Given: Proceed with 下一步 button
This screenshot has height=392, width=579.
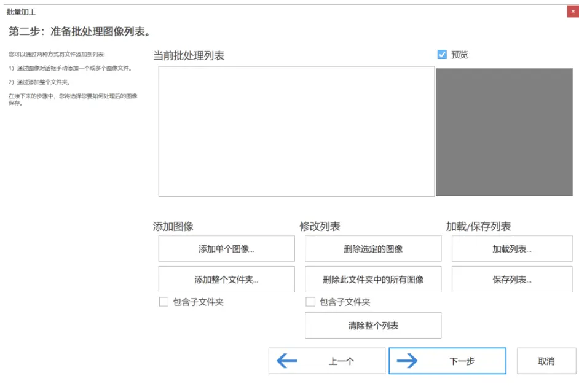Looking at the screenshot, I should [x=447, y=361].
